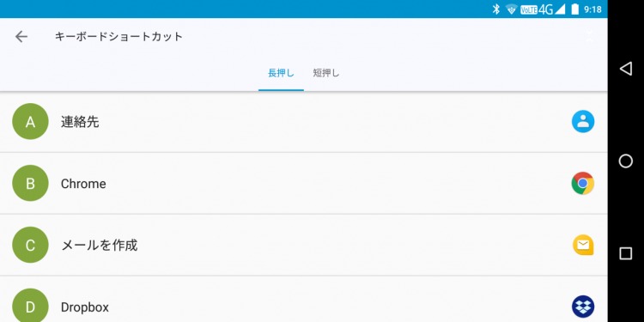This screenshot has height=322, width=644.
Task: Tap the Dropbox app icon
Action: [x=583, y=307]
